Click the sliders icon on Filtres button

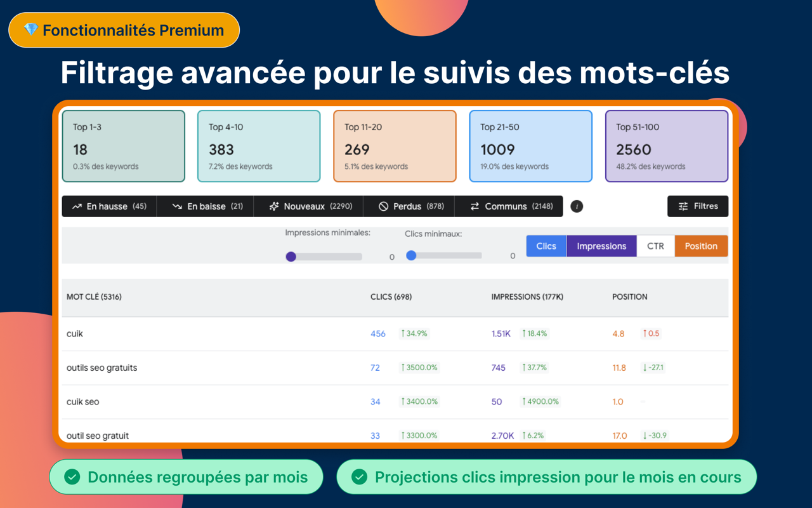click(x=683, y=206)
